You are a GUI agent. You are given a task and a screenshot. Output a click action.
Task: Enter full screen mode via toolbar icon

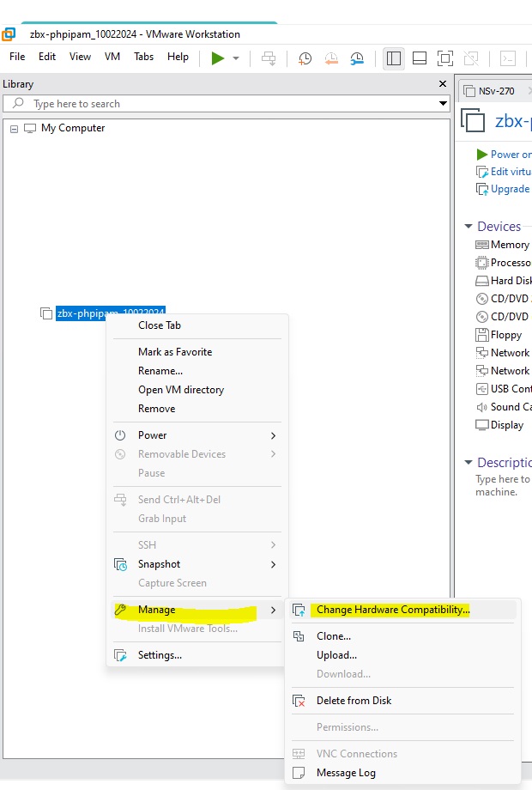click(444, 58)
